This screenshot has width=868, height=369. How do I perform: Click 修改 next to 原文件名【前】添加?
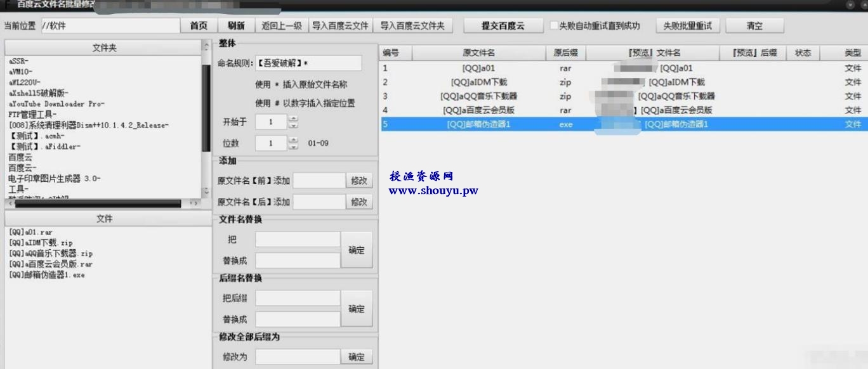(x=359, y=181)
